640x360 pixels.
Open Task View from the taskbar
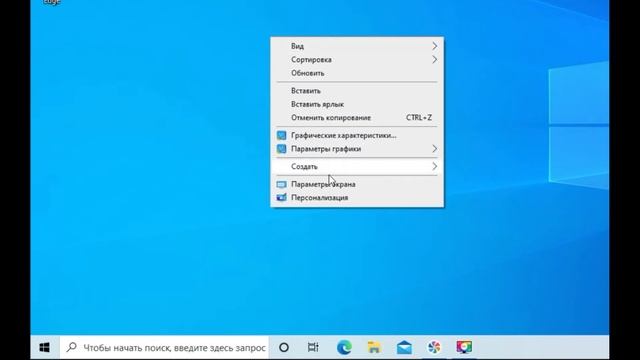tap(313, 347)
